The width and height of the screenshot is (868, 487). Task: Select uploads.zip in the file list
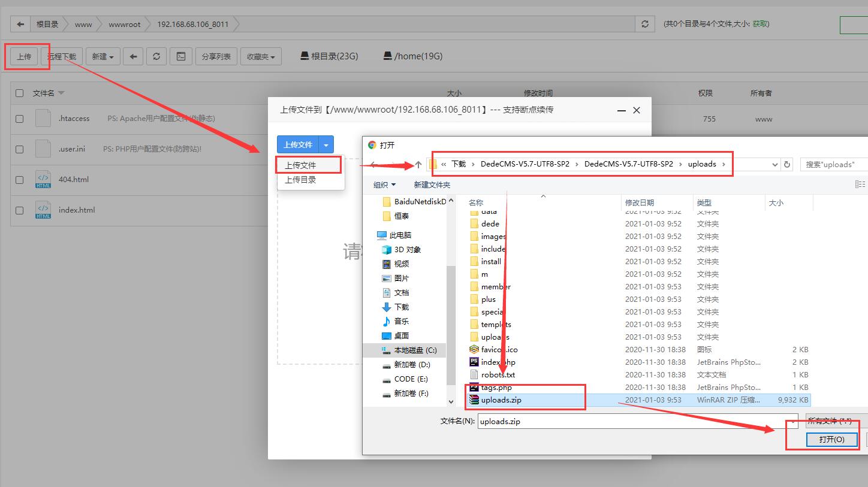tap(501, 400)
